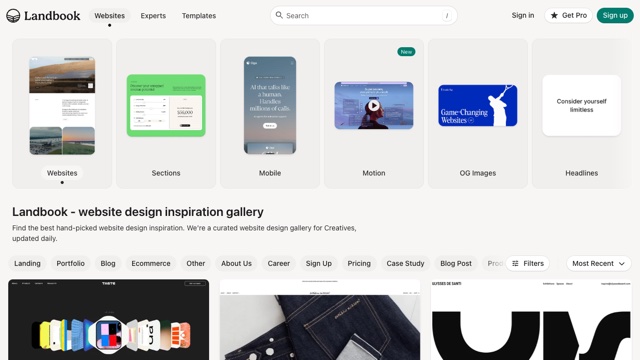Select the Sections category card
640x360 pixels.
[x=166, y=113]
